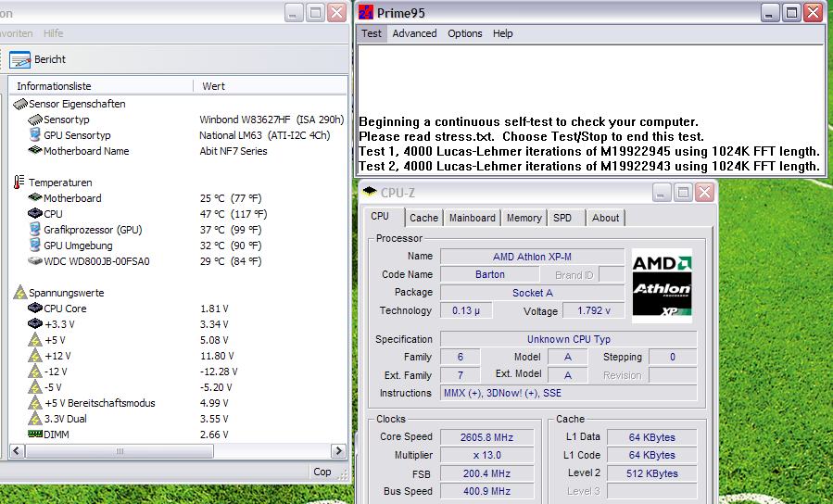Click the Code Name field Barton
Viewport: 833px width, 504px height.
pyautogui.click(x=490, y=274)
